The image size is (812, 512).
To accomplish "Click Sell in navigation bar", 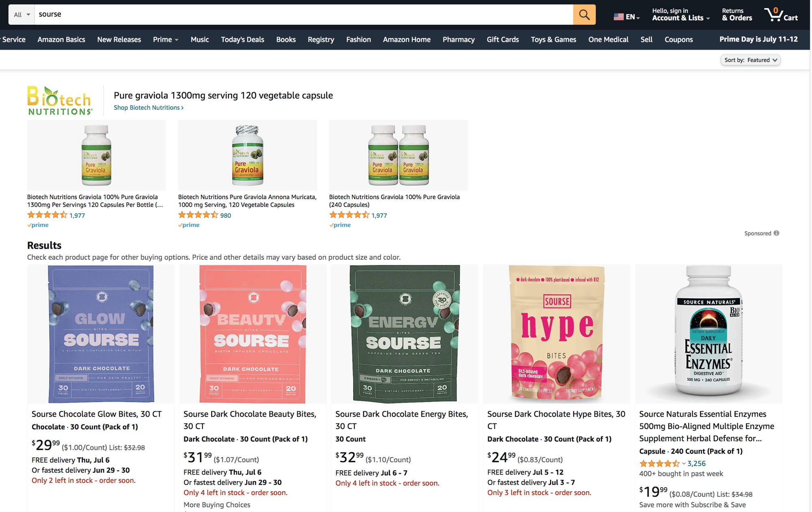I will click(646, 39).
